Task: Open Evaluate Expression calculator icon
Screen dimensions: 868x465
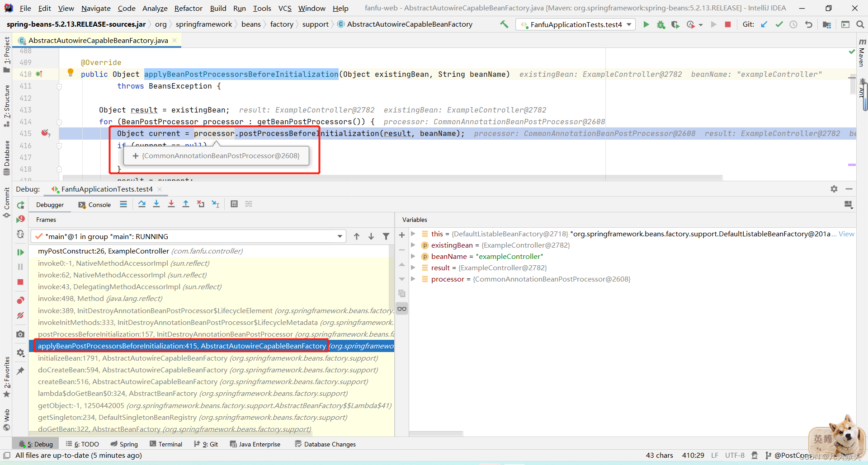Action: [x=234, y=204]
